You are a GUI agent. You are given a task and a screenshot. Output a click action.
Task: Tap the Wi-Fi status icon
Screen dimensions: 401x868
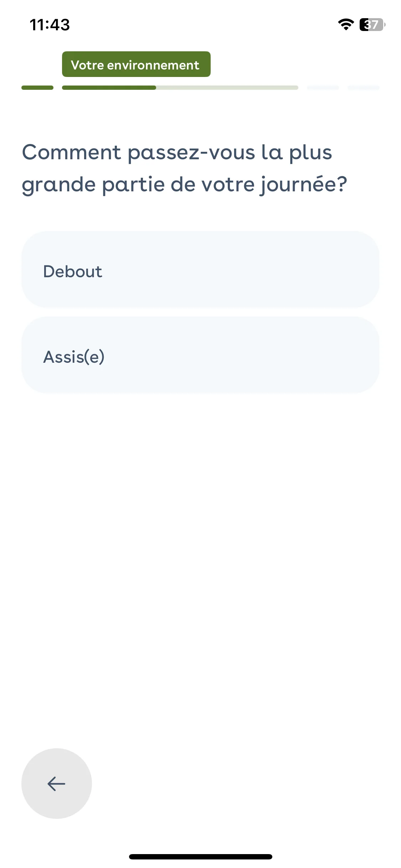pyautogui.click(x=346, y=25)
